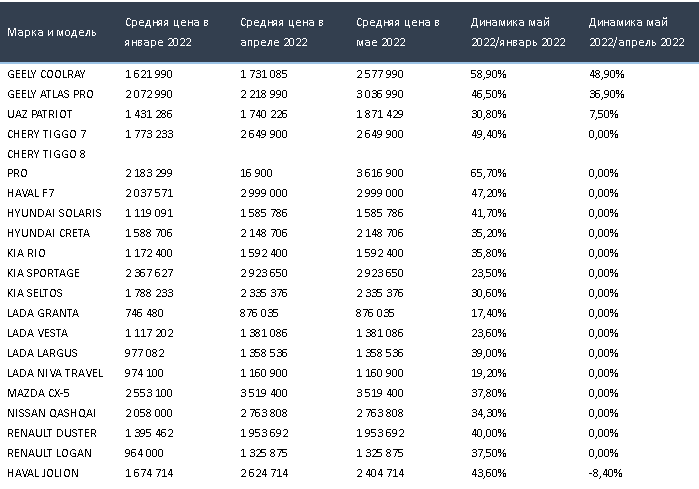
Task: Click the MAZDA CX-5 model cell
Action: 37,392
